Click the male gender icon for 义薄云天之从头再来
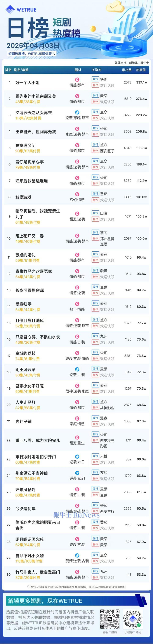The height and width of the screenshot is (644, 153). pyautogui.click(x=77, y=113)
